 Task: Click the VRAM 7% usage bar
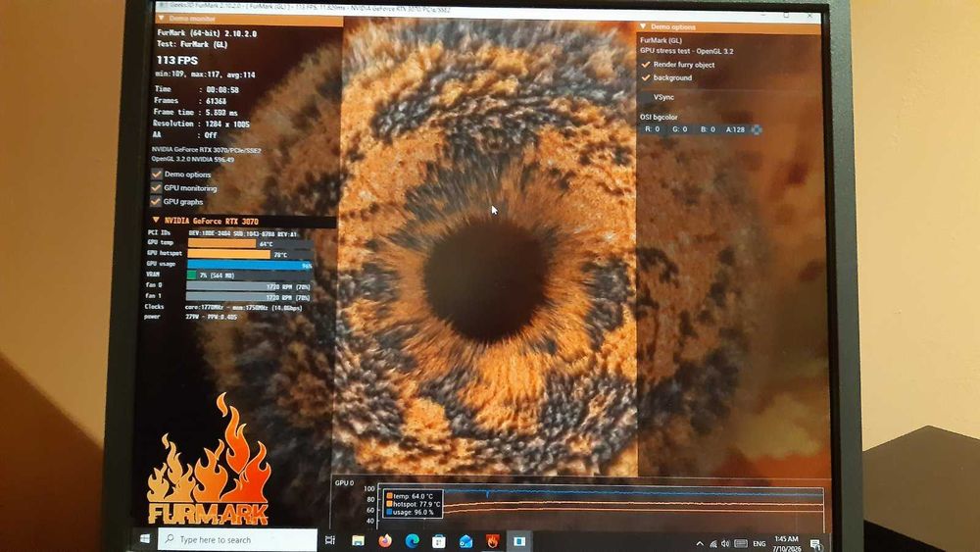(x=249, y=276)
